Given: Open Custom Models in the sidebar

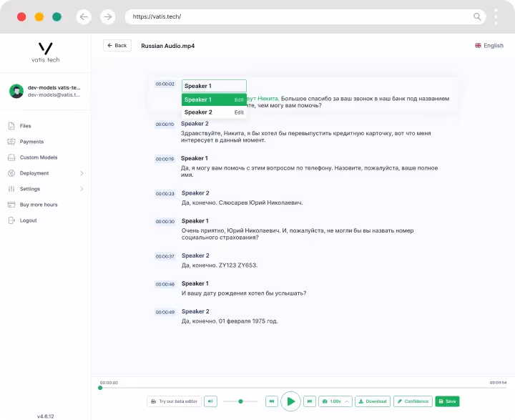Looking at the screenshot, I should point(39,157).
